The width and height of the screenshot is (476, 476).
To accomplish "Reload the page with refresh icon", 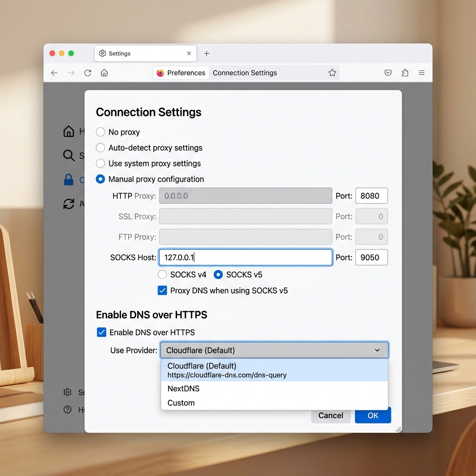I will click(88, 73).
